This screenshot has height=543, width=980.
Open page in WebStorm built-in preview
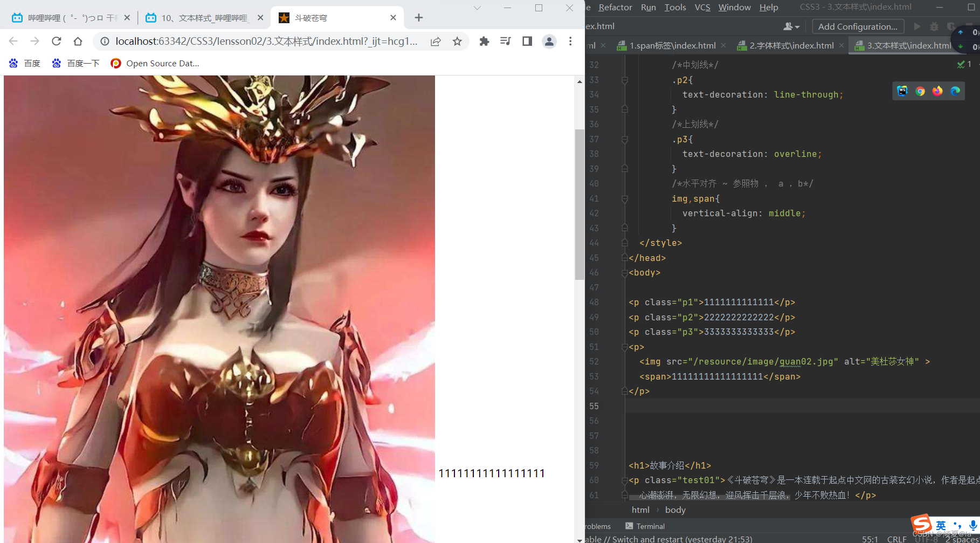click(902, 91)
